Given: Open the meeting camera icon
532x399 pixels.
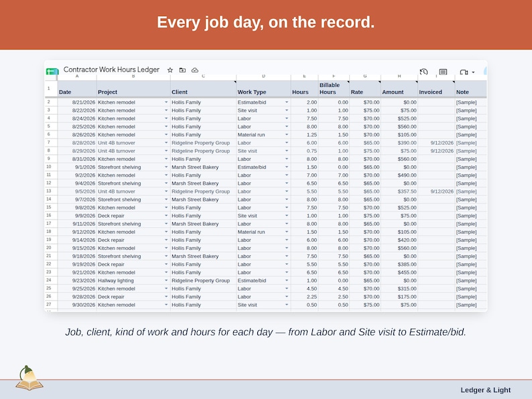Looking at the screenshot, I should pyautogui.click(x=464, y=72).
